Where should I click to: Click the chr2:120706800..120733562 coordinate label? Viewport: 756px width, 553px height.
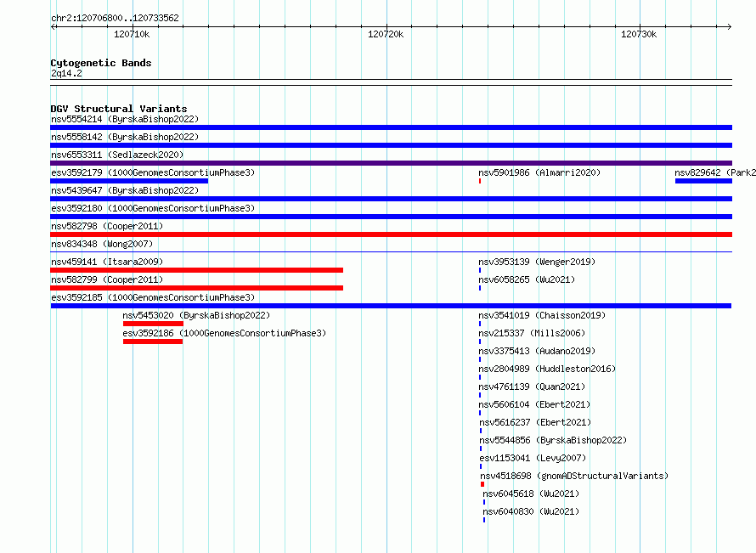[115, 18]
